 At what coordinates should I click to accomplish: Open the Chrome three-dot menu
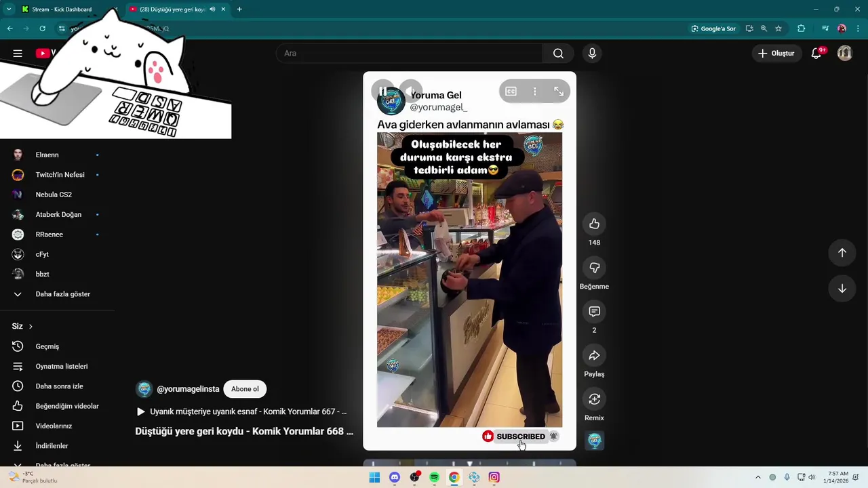coord(858,28)
